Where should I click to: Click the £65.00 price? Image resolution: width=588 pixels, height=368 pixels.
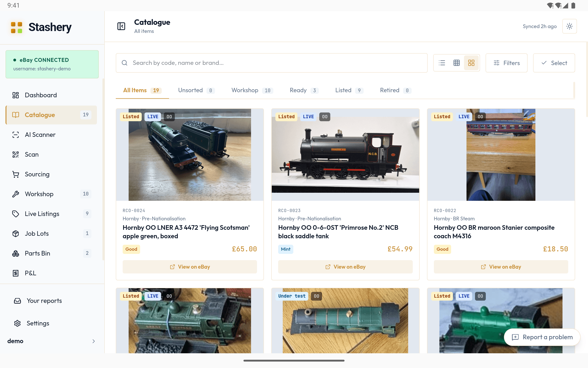(x=244, y=249)
